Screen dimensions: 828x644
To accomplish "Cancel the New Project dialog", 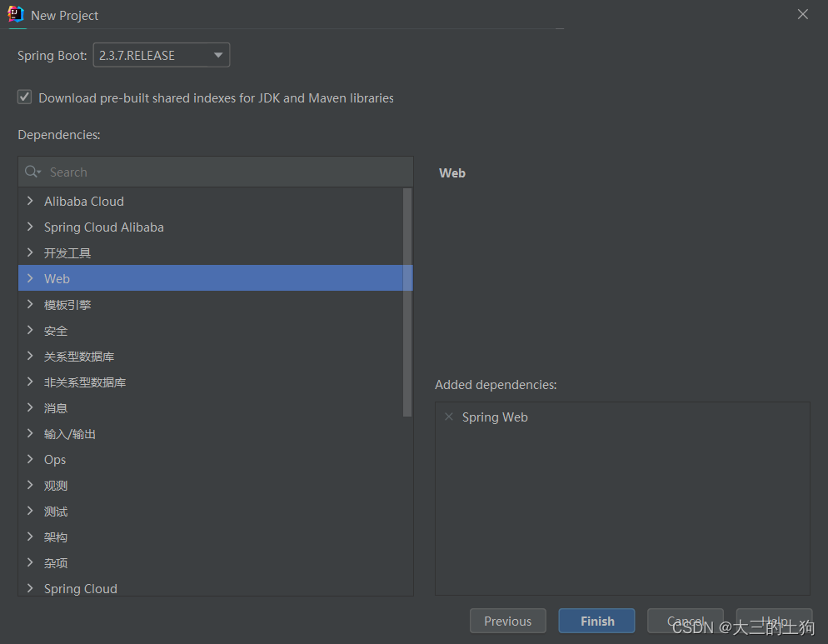I will (x=686, y=621).
